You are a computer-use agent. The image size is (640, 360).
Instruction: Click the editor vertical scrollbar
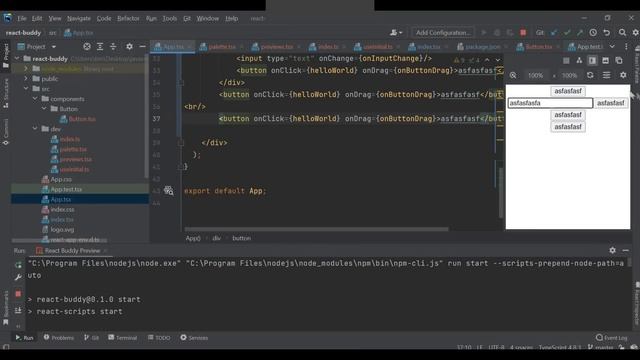pyautogui.click(x=501, y=192)
